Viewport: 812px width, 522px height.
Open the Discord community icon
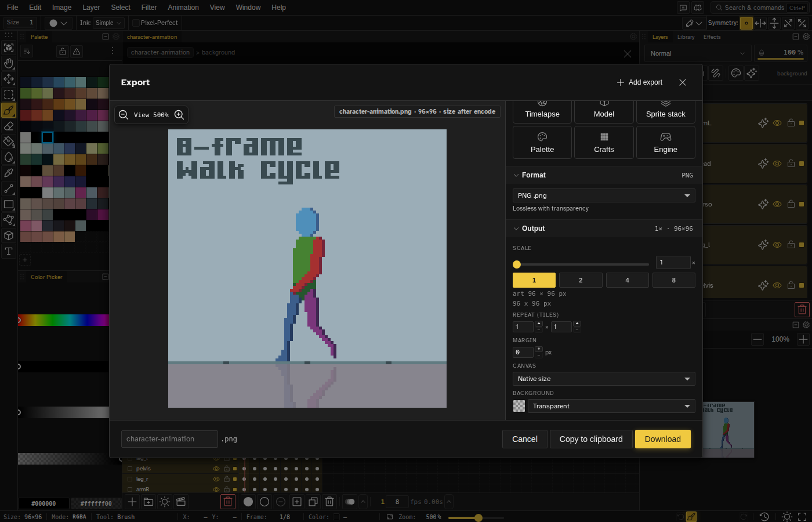point(698,8)
